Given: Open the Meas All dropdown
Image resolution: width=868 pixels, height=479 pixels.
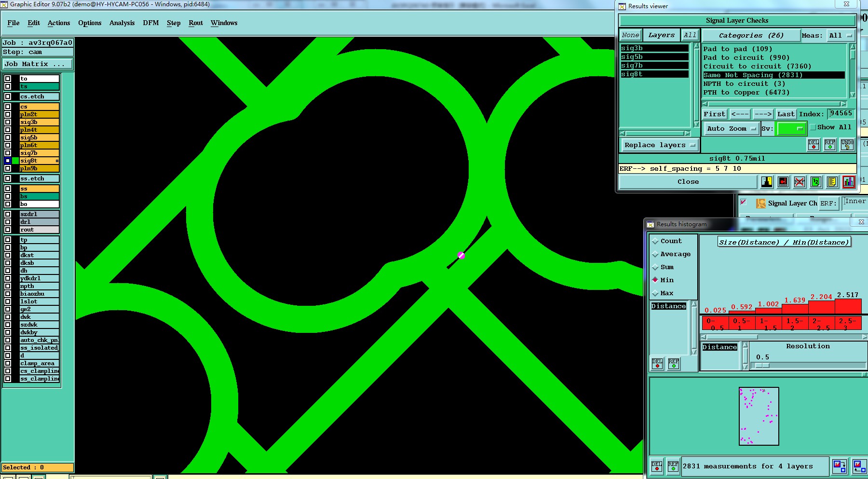Looking at the screenshot, I should (x=841, y=36).
